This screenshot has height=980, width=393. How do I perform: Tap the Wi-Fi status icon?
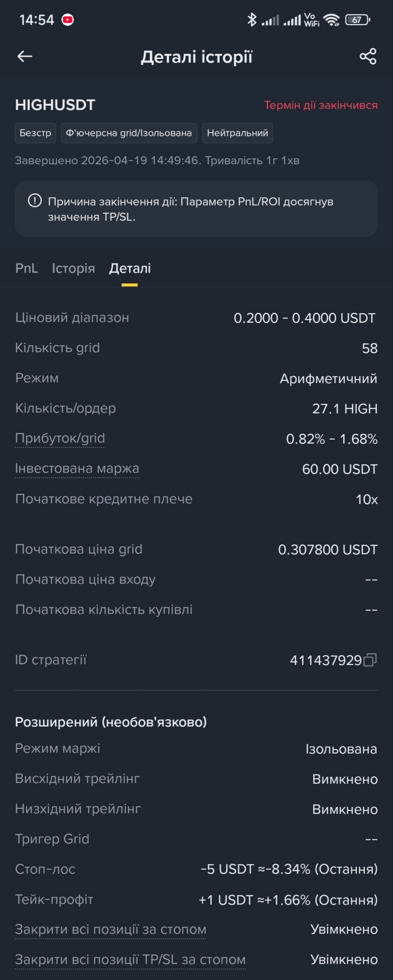(x=332, y=20)
